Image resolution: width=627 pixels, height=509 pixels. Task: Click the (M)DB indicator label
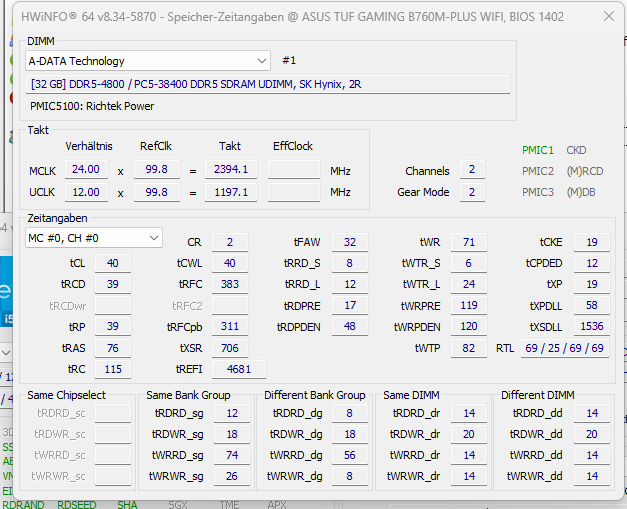click(x=581, y=192)
